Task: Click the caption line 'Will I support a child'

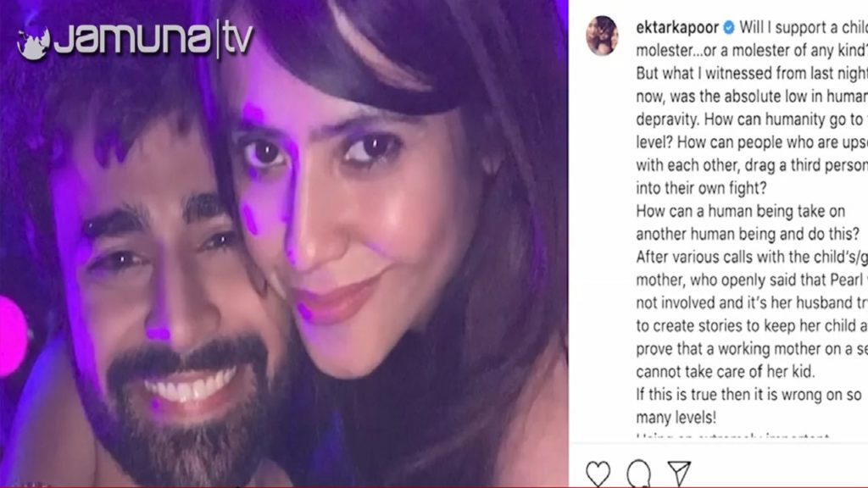Action: click(804, 27)
